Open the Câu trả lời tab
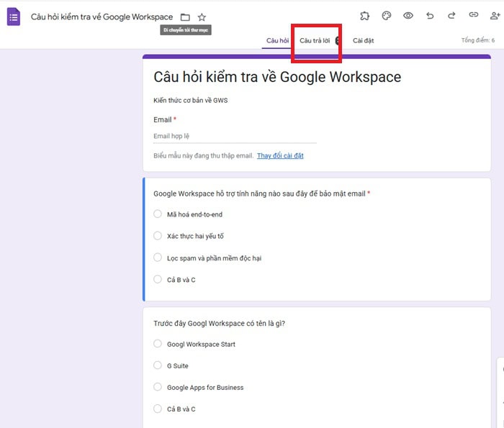 [315, 41]
